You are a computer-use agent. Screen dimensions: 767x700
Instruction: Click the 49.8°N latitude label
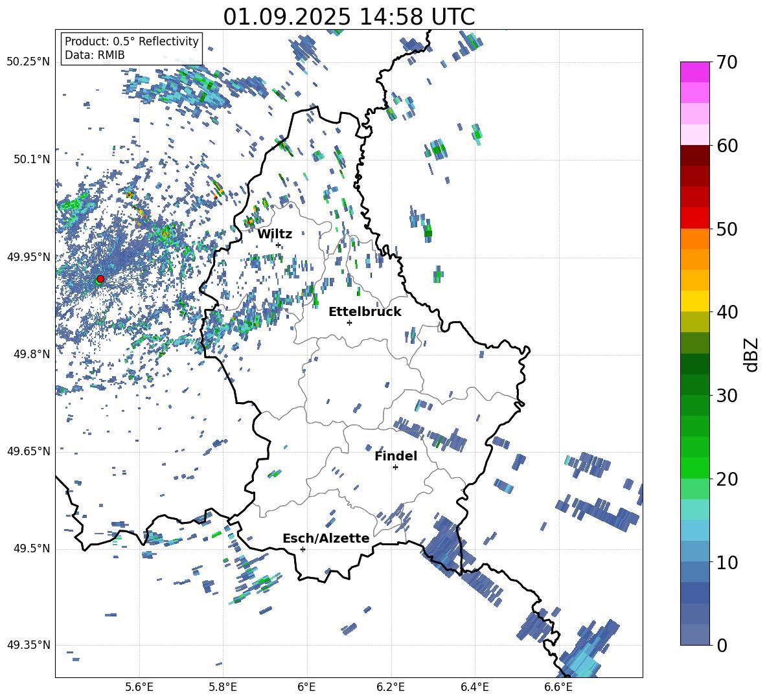(x=32, y=354)
